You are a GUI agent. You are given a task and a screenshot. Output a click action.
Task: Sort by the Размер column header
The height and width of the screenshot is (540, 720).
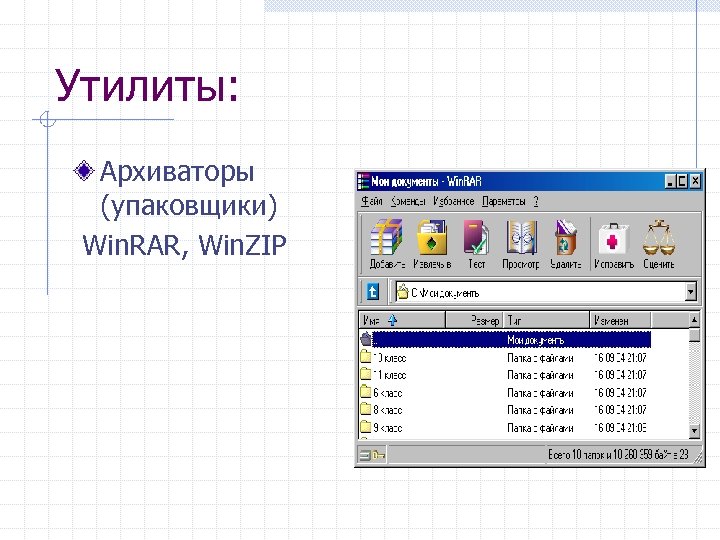(475, 320)
